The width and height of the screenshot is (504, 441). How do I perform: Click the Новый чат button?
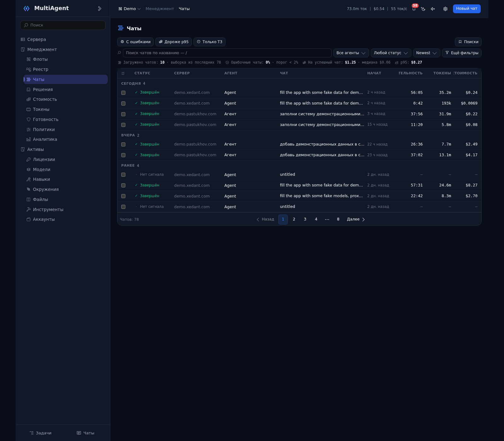tap(467, 9)
